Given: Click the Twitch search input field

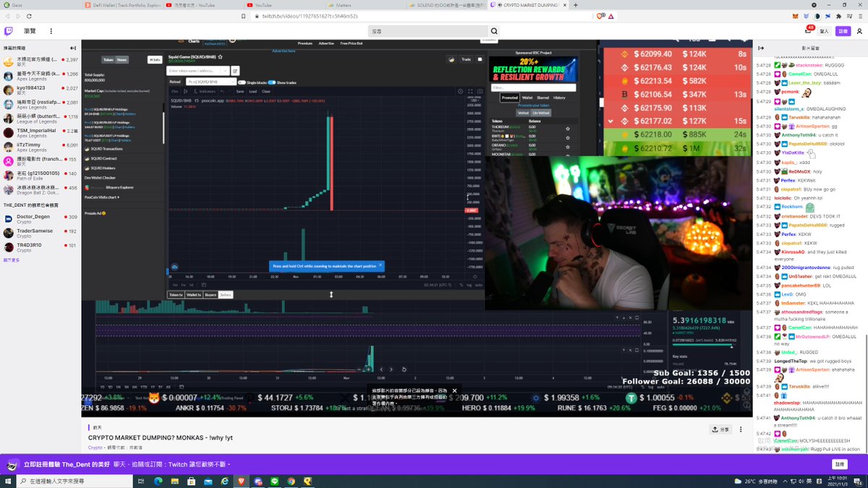Looking at the screenshot, I should pos(428,31).
